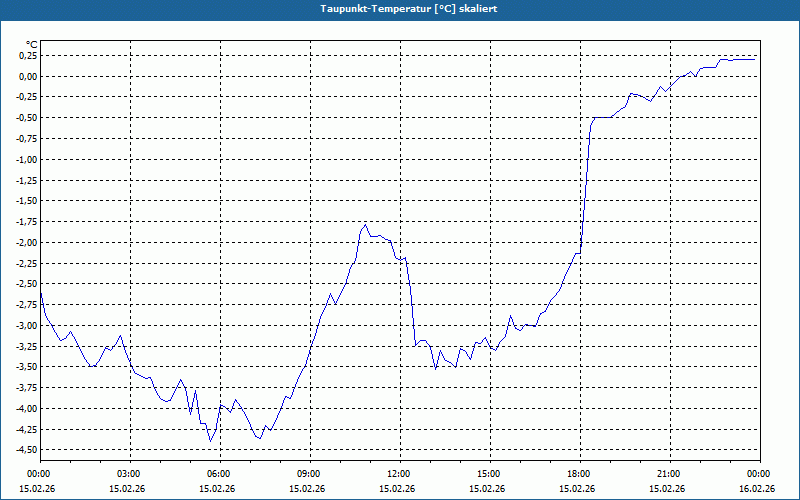Click the -4,25 axis value

tap(27, 429)
